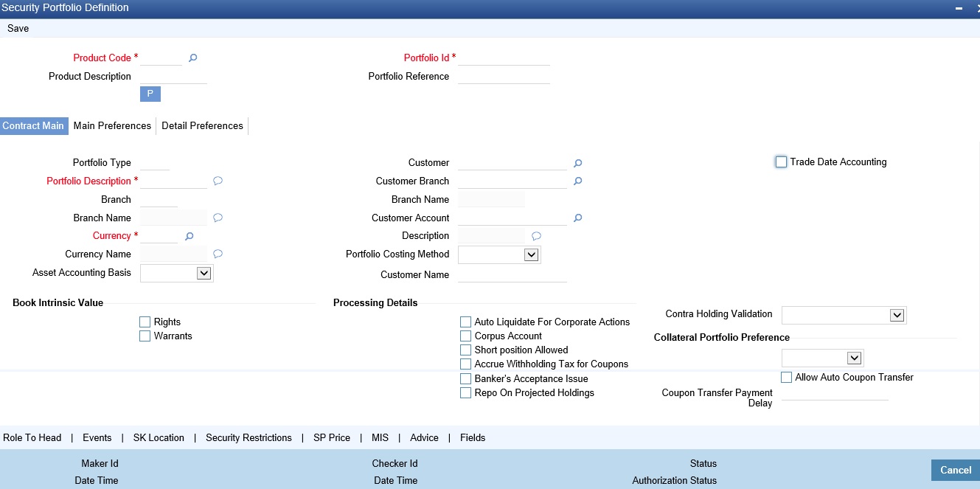Open Customer Account Description comment popup icon

[537, 236]
